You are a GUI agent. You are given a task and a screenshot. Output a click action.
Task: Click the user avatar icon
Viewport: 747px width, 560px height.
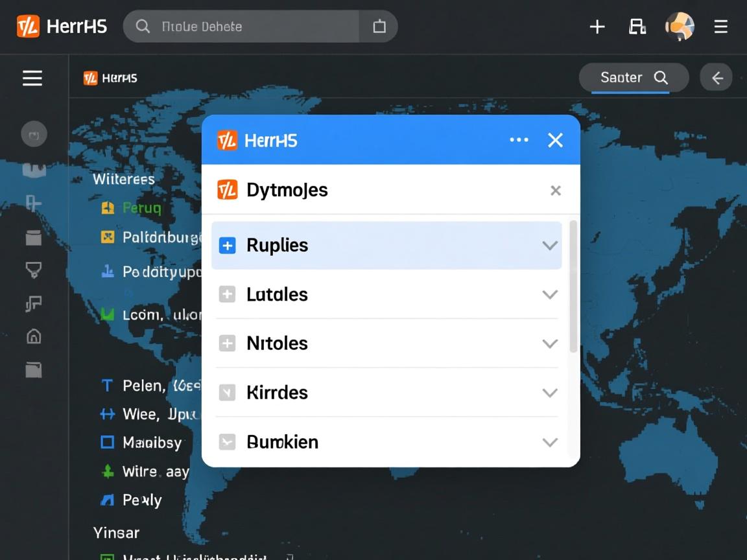click(x=680, y=27)
